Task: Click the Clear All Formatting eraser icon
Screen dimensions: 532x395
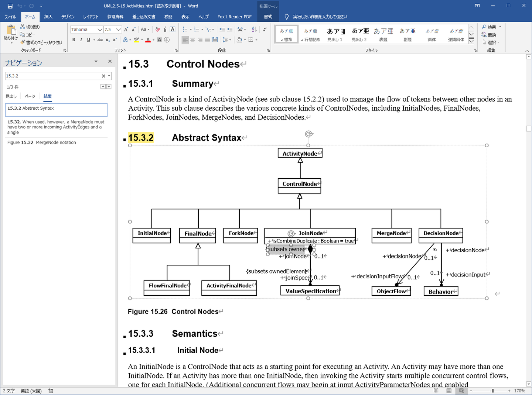Action: (158, 30)
